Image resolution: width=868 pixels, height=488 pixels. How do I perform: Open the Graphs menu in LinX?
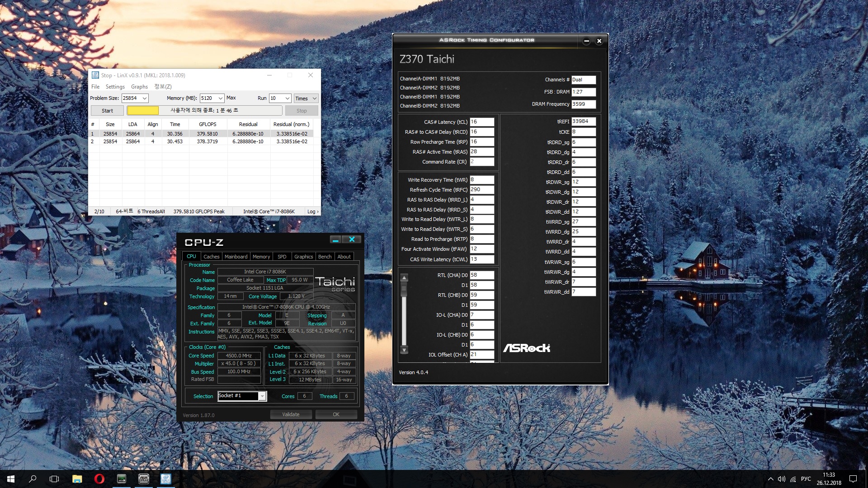point(139,86)
